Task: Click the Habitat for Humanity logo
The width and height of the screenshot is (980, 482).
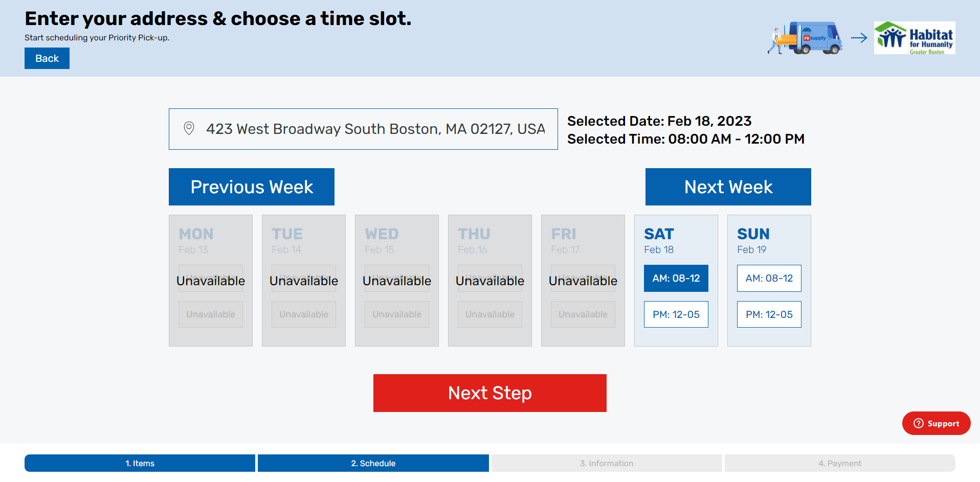Action: pos(915,38)
